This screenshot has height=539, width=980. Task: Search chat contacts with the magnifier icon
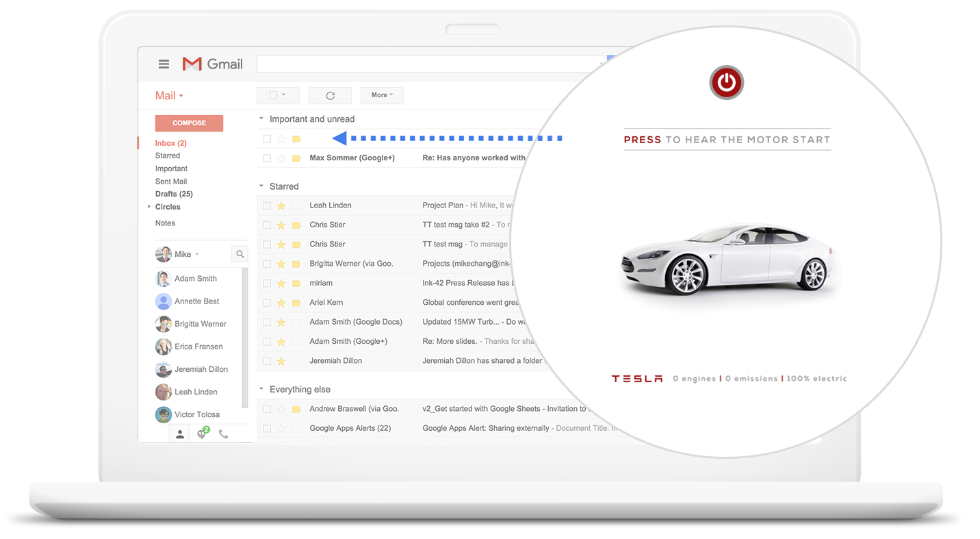click(240, 254)
